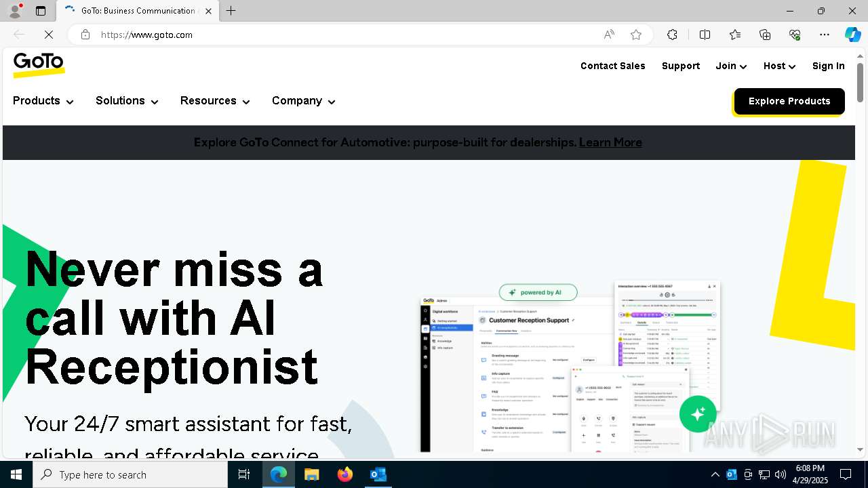The image size is (868, 488).
Task: Click the page vertical scrollbar thumb
Action: 860,82
